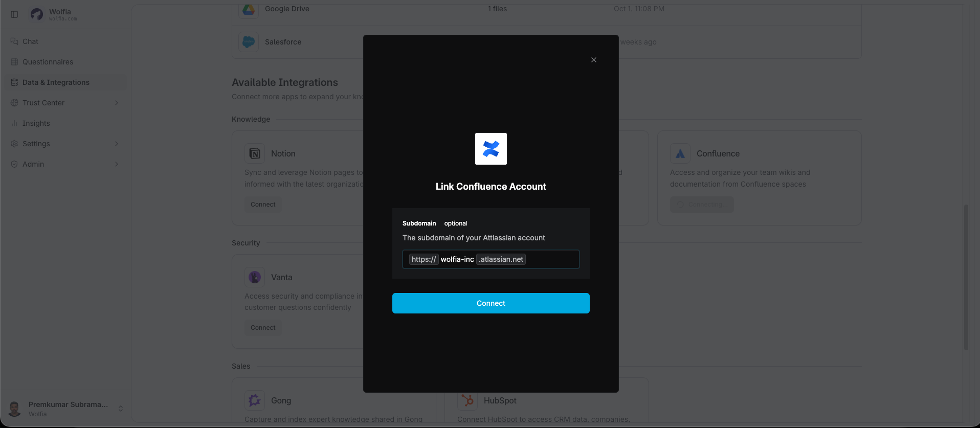The height and width of the screenshot is (428, 980).
Task: Open Chat from the sidebar
Action: (65, 41)
